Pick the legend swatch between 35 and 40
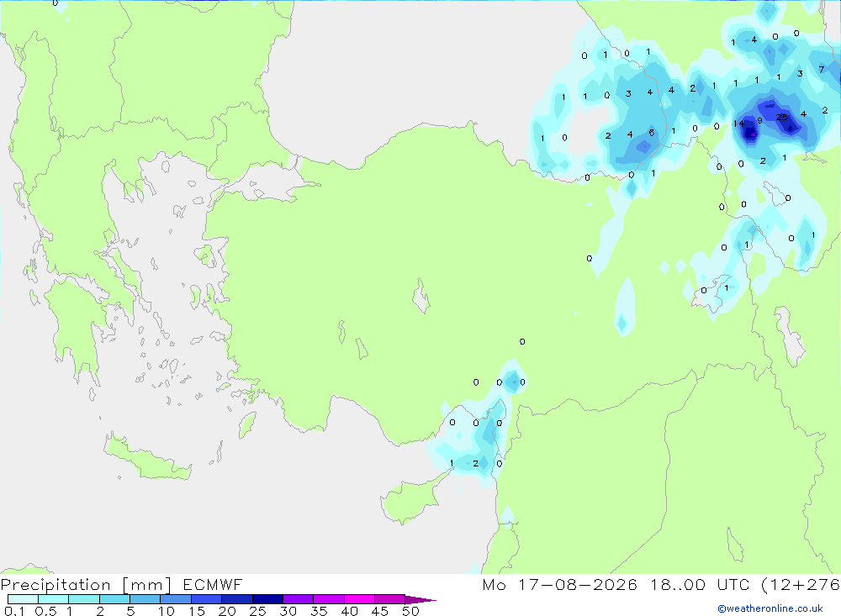This screenshot has width=841, height=616. click(328, 599)
